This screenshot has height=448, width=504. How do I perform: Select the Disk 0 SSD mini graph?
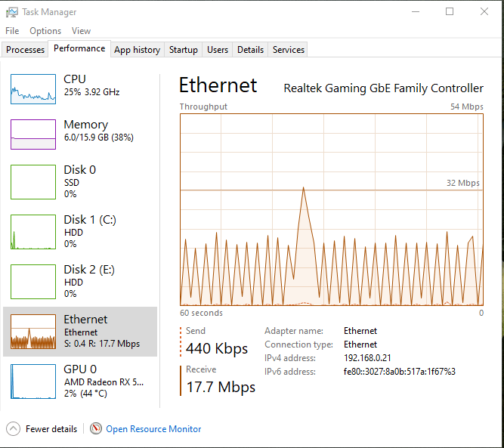coord(33,182)
